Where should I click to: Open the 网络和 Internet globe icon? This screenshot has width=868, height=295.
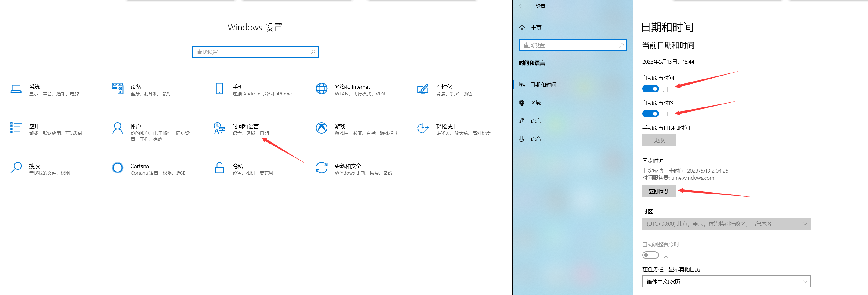point(322,89)
